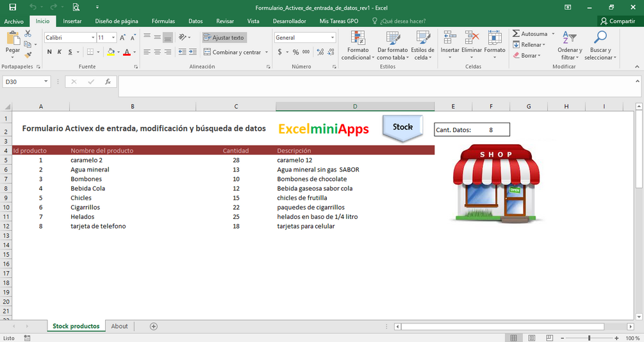Click the blue Stock arrow button
644x342 pixels.
coord(402,128)
